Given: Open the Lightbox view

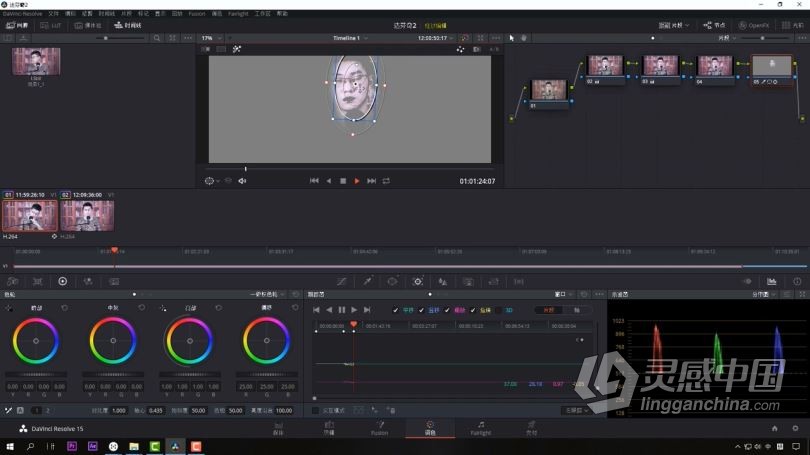Looking at the screenshot, I should [792, 25].
